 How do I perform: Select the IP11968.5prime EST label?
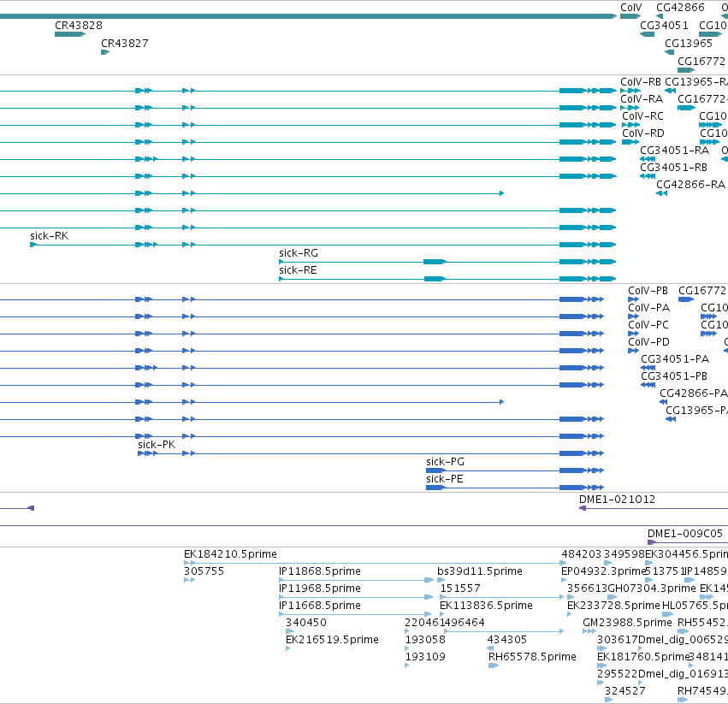[x=320, y=589]
